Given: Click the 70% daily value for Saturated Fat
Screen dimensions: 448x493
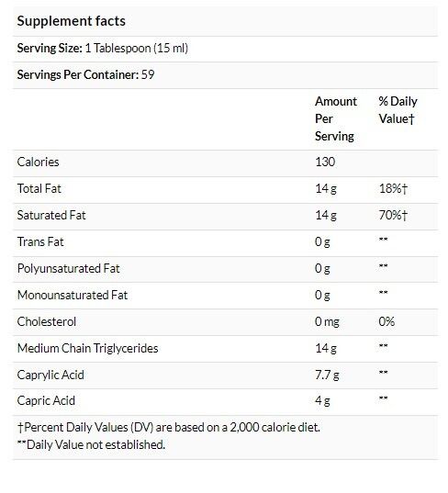Looking at the screenshot, I should coord(393,216).
